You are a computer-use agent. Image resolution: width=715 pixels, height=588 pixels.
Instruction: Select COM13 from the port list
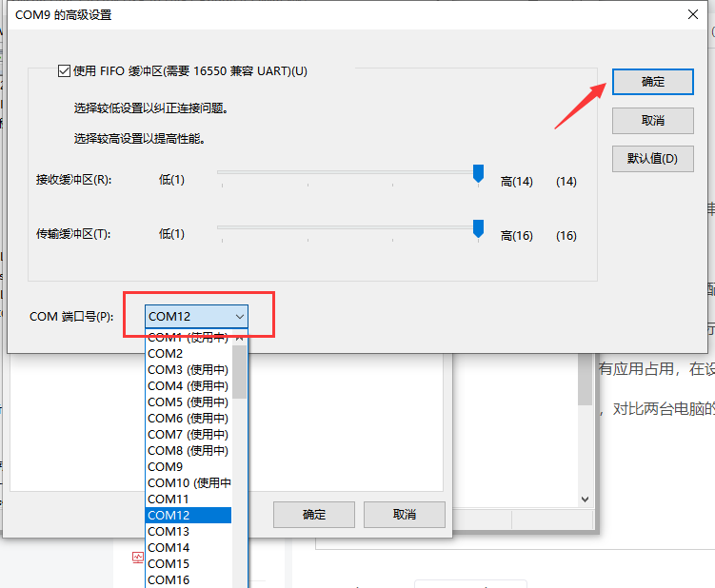(x=189, y=532)
